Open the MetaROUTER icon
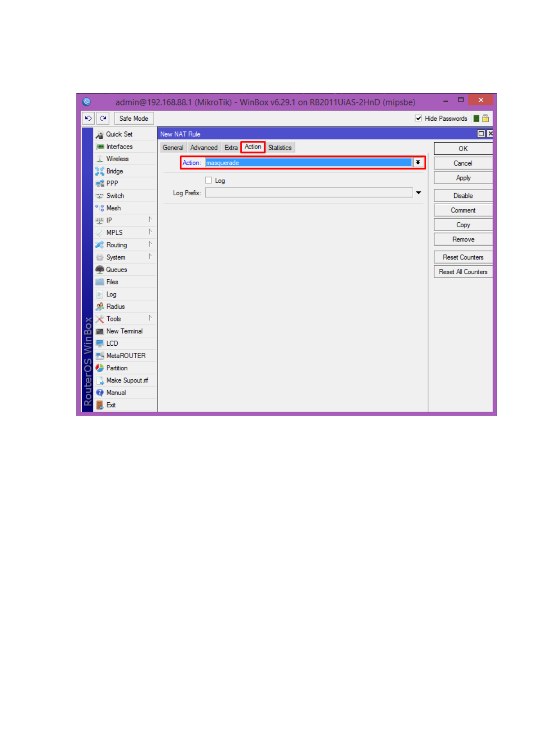 pos(100,356)
